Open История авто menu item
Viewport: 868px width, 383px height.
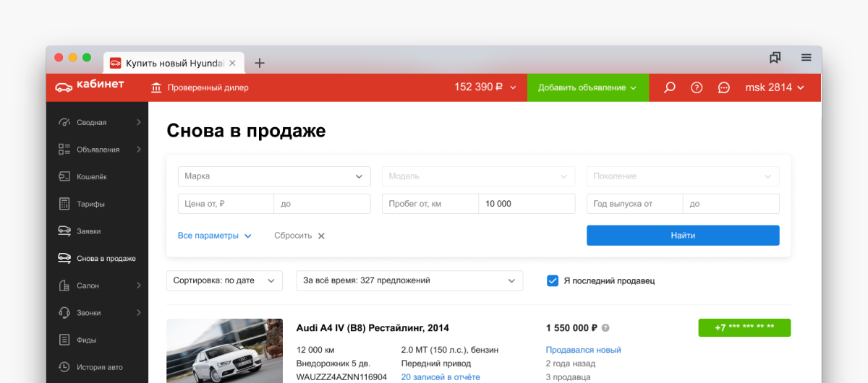point(97,367)
